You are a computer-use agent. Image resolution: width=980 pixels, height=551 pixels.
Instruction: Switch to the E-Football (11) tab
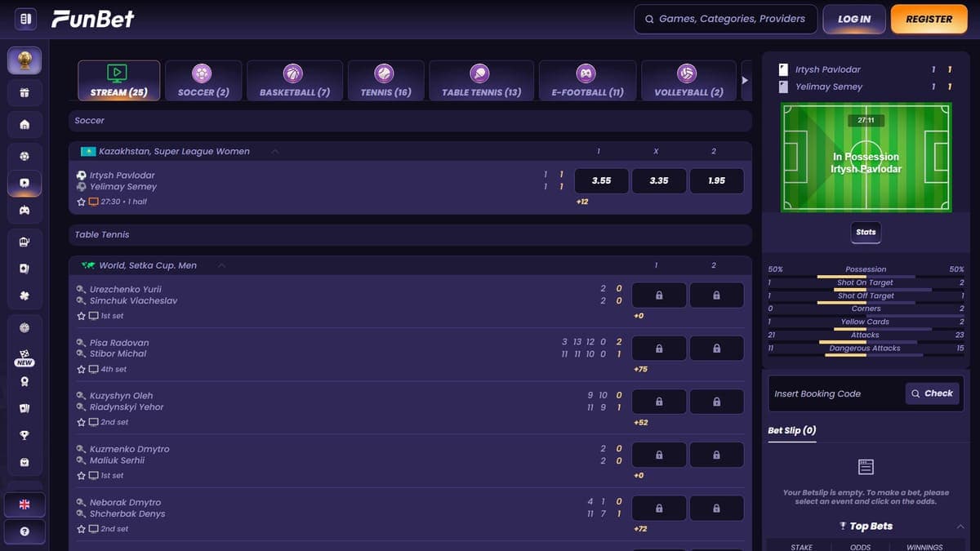pyautogui.click(x=587, y=80)
